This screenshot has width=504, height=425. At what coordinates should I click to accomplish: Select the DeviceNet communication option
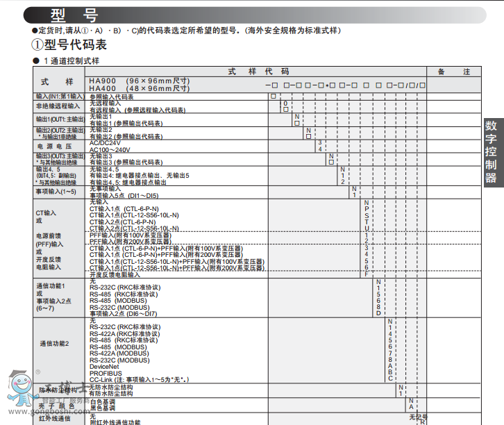pos(104,366)
